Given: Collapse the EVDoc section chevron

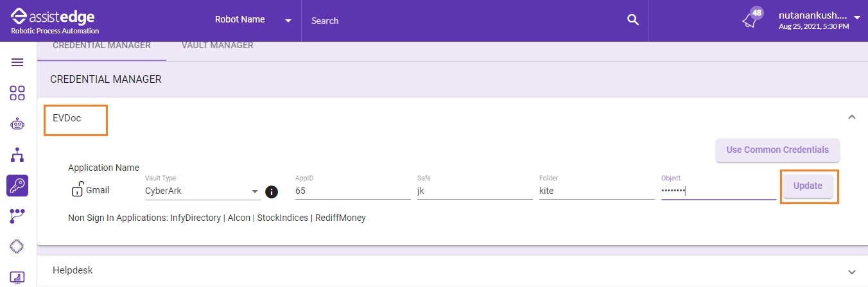Looking at the screenshot, I should tap(852, 117).
